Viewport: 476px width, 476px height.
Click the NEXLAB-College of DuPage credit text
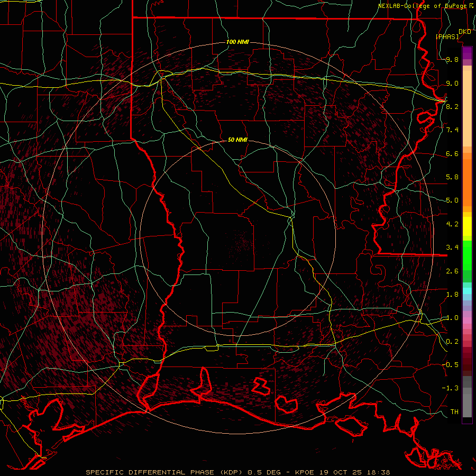[x=423, y=6]
